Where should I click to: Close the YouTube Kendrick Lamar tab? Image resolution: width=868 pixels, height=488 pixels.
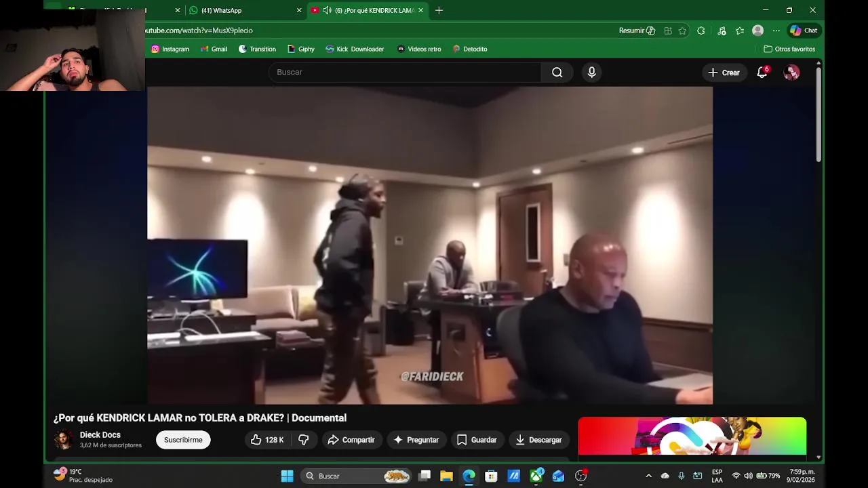point(420,10)
